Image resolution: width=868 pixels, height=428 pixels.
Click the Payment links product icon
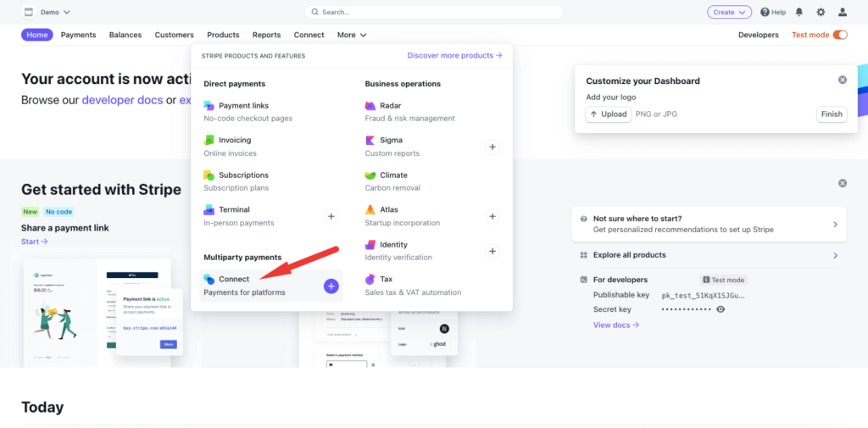click(x=209, y=106)
